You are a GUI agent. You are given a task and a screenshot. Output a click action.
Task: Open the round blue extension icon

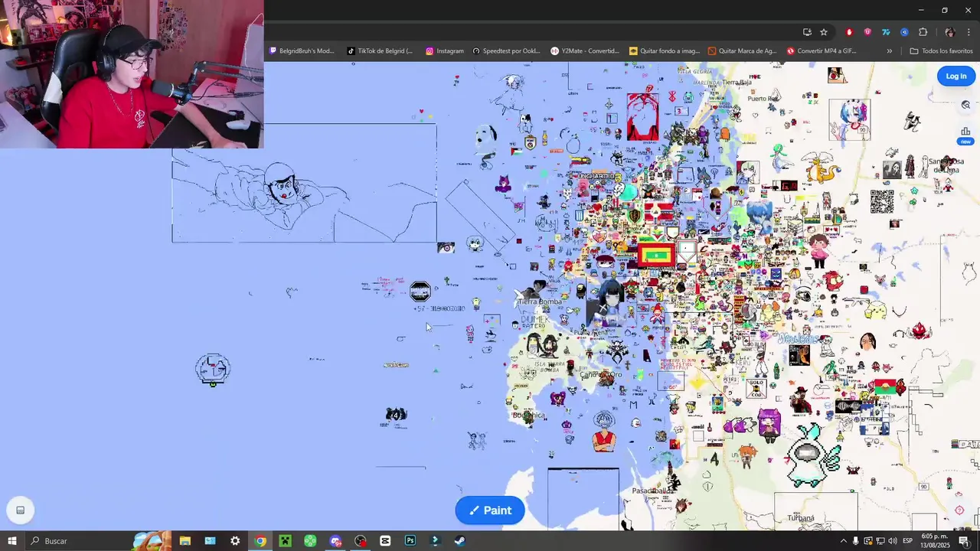(904, 32)
